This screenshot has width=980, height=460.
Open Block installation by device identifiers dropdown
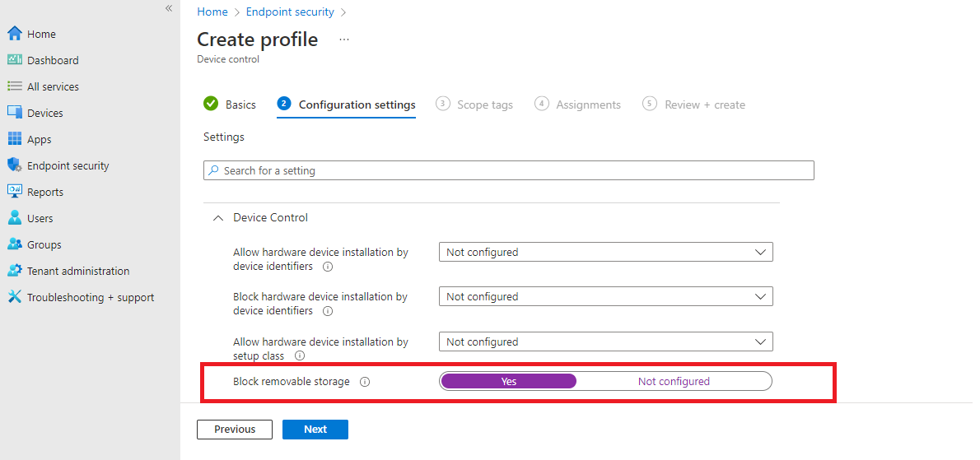tap(605, 297)
